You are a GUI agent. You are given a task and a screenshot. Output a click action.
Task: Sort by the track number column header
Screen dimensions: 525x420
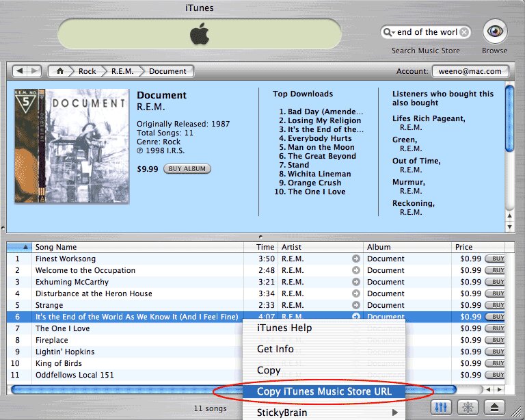[19, 247]
